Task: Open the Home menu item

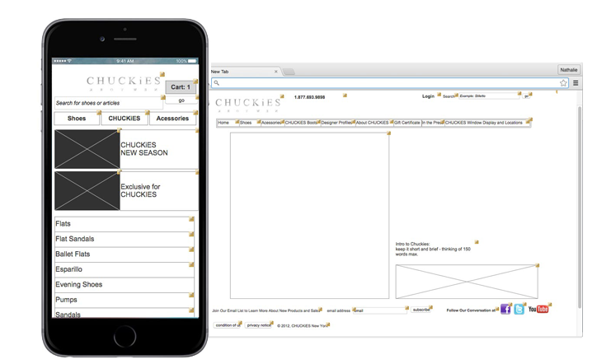Action: pos(228,123)
